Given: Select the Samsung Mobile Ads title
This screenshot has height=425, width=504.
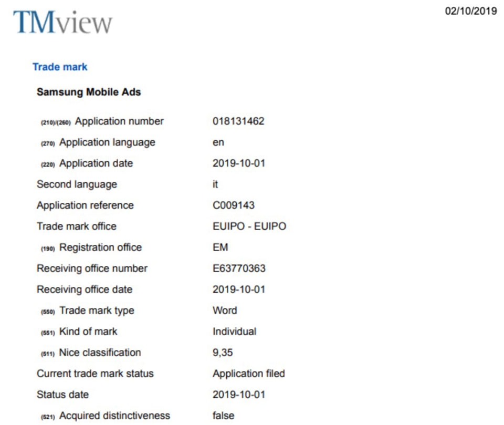Looking at the screenshot, I should [x=89, y=92].
